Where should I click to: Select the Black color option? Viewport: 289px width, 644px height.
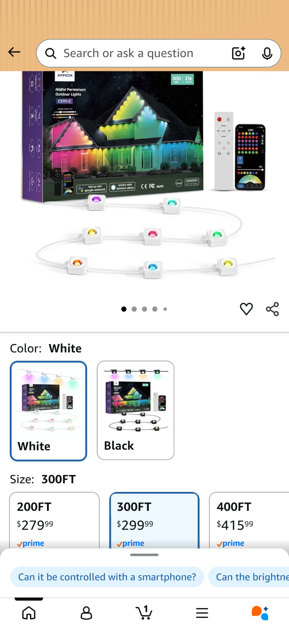136,410
